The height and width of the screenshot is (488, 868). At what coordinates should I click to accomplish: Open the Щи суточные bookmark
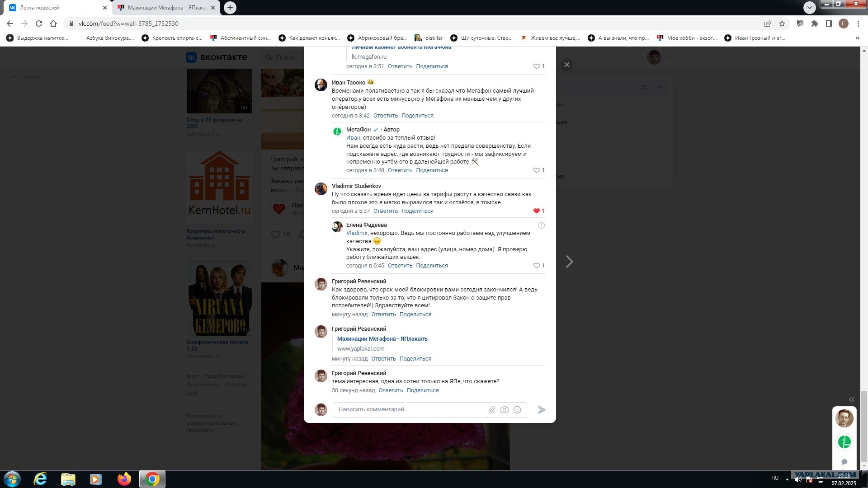481,38
